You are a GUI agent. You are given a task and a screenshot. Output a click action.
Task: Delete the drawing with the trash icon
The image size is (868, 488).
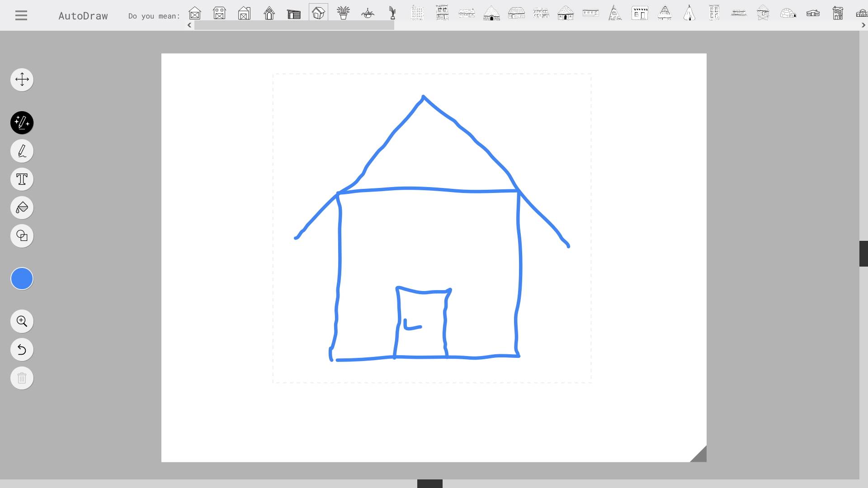[22, 378]
